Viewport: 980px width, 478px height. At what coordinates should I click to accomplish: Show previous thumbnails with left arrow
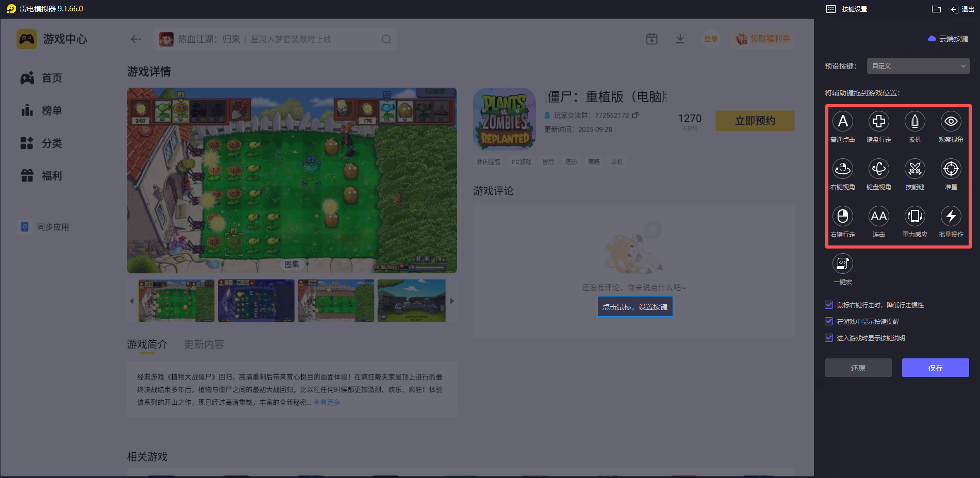[x=132, y=301]
